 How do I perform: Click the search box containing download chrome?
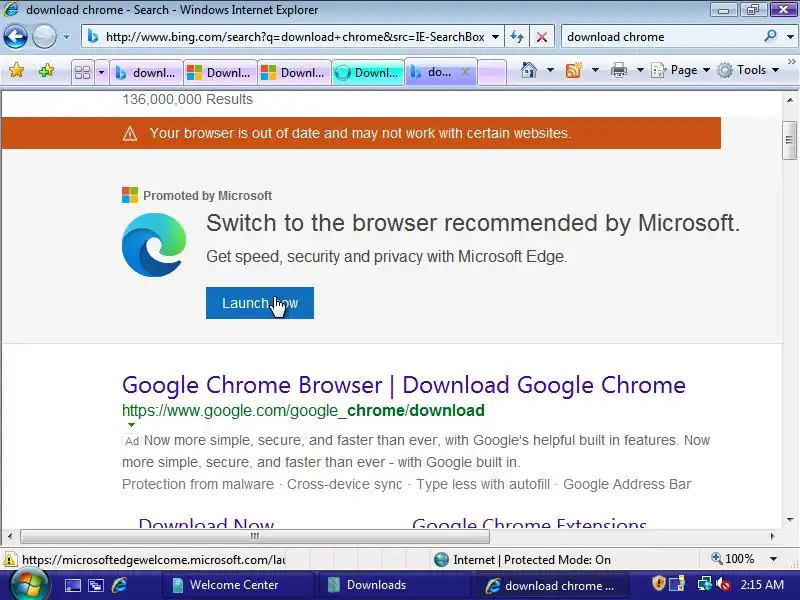click(661, 37)
